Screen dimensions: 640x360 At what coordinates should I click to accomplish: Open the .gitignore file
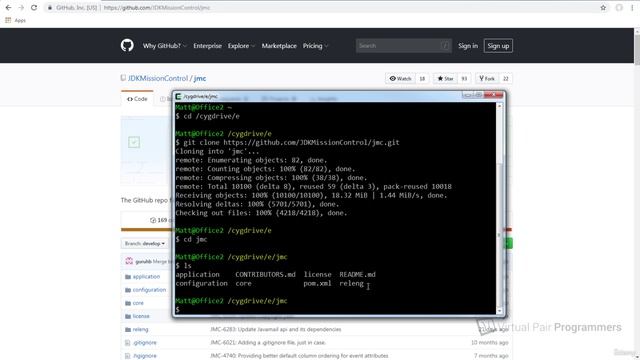coord(144,342)
